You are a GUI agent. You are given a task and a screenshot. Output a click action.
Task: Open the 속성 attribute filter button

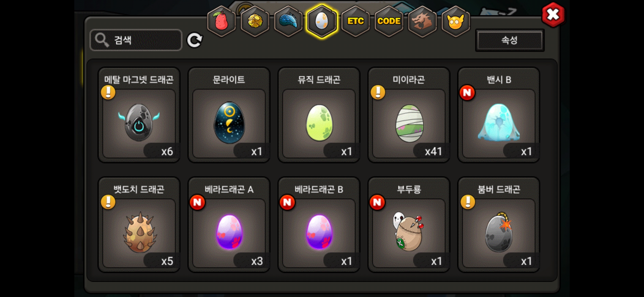coord(510,40)
